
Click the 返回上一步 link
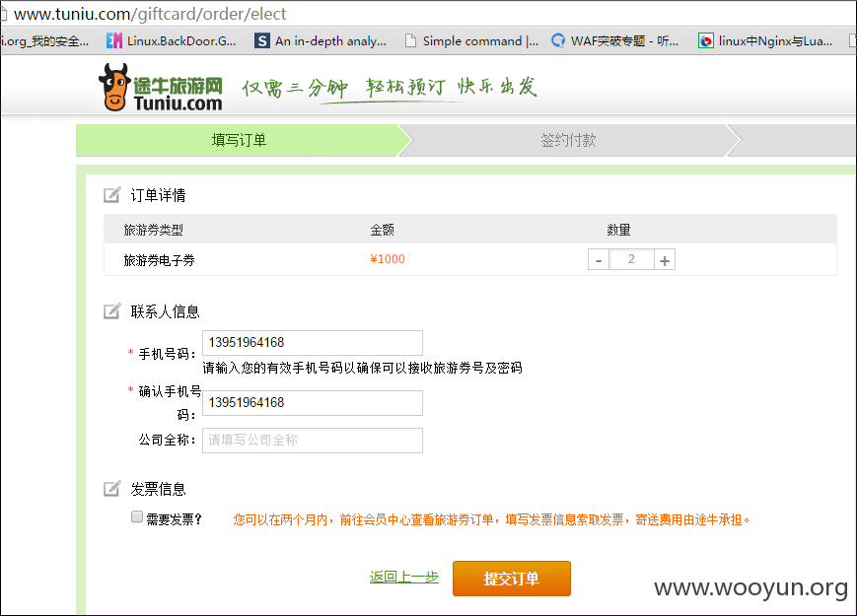(x=404, y=577)
